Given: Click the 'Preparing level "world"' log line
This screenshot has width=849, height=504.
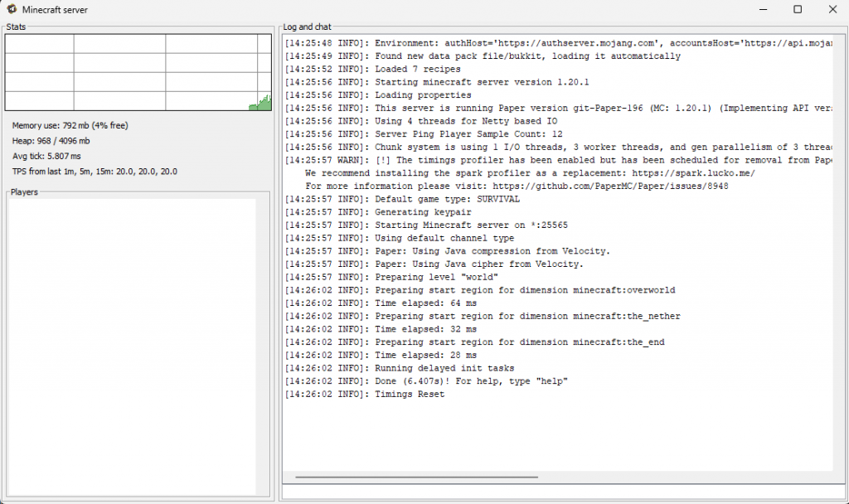Looking at the screenshot, I should pos(391,277).
